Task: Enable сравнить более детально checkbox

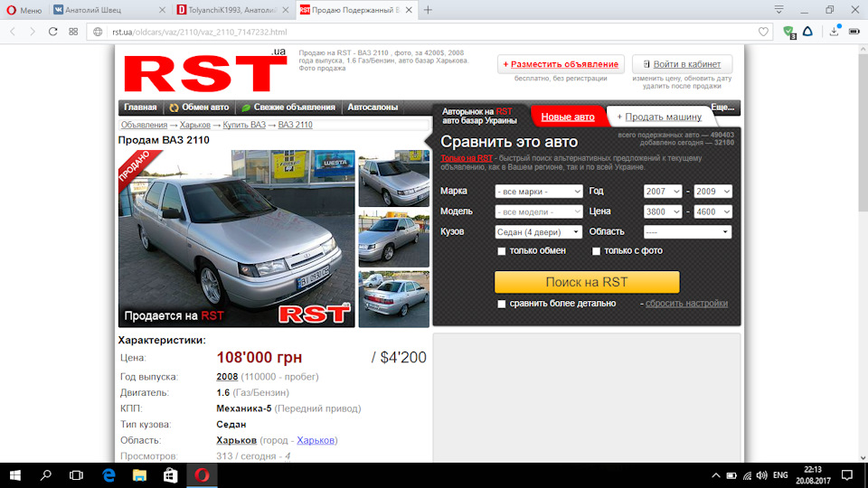Action: click(x=502, y=304)
